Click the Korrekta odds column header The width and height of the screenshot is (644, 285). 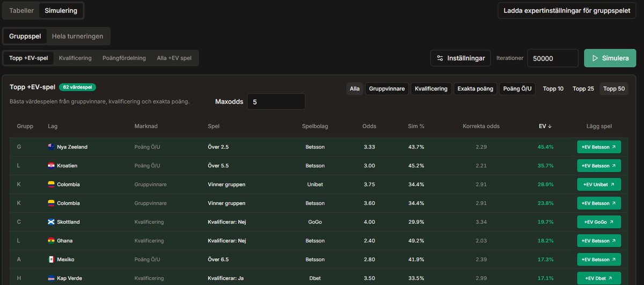tap(481, 126)
